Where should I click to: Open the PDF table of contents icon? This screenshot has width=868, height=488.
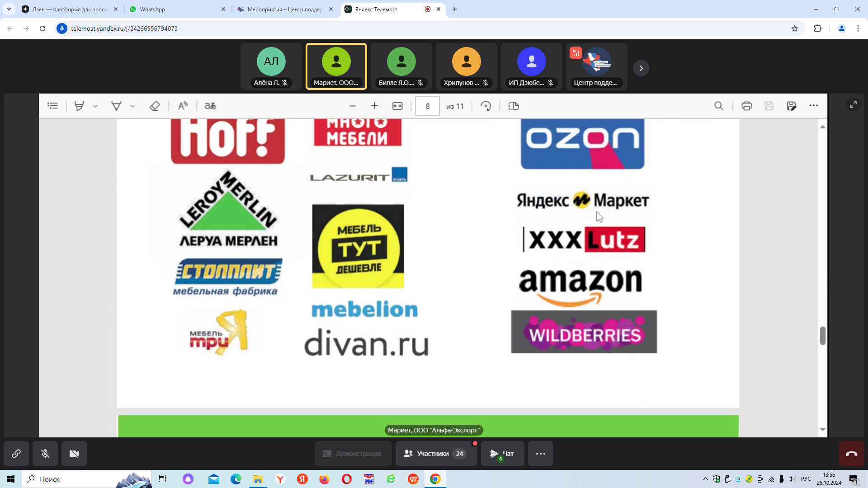pos(53,106)
